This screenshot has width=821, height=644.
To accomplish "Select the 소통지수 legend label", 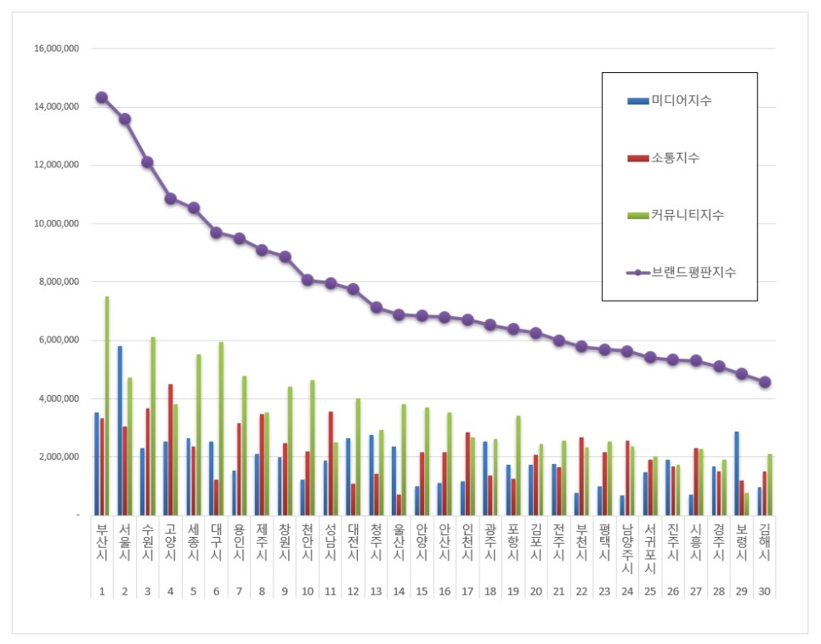I will click(675, 157).
